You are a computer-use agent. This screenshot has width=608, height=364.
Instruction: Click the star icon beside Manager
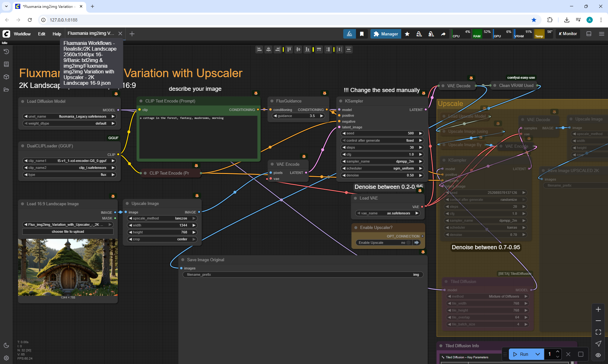point(407,34)
